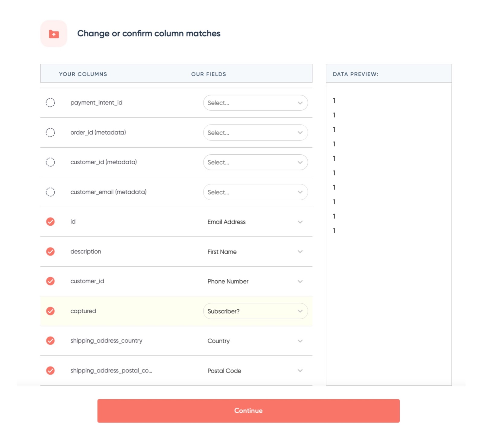Screen dimensions: 483x448
Task: Open Select dropdown for payment_intent_id
Action: tap(255, 103)
